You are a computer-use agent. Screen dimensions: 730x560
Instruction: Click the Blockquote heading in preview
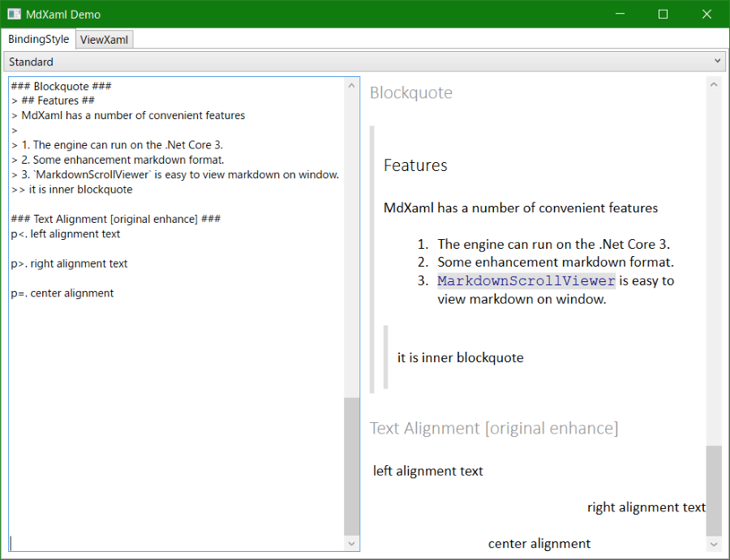point(410,93)
